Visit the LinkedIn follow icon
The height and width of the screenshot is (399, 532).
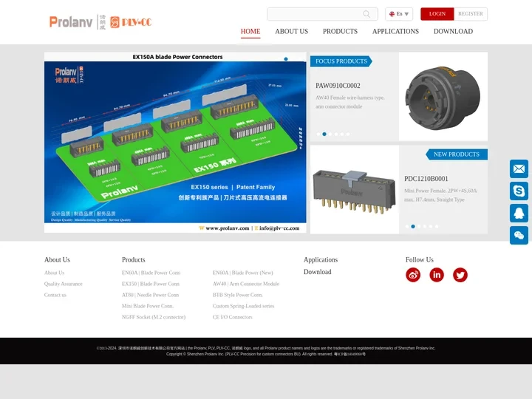tap(437, 275)
